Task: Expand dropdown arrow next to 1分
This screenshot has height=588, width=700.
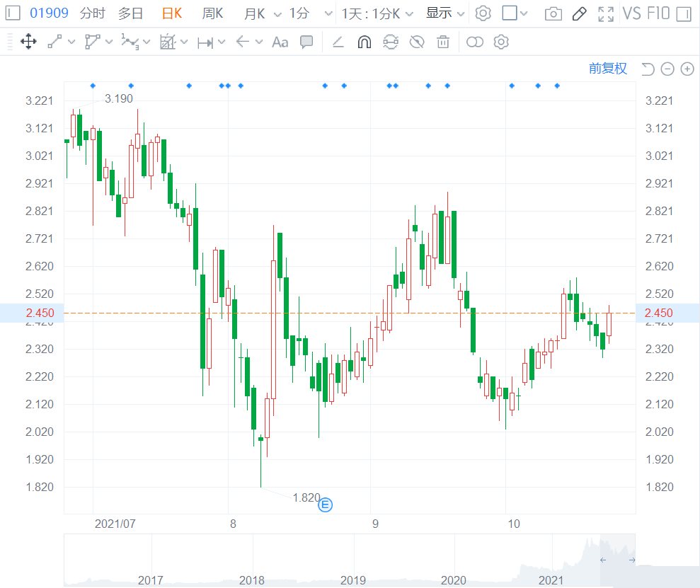Action: 328,14
